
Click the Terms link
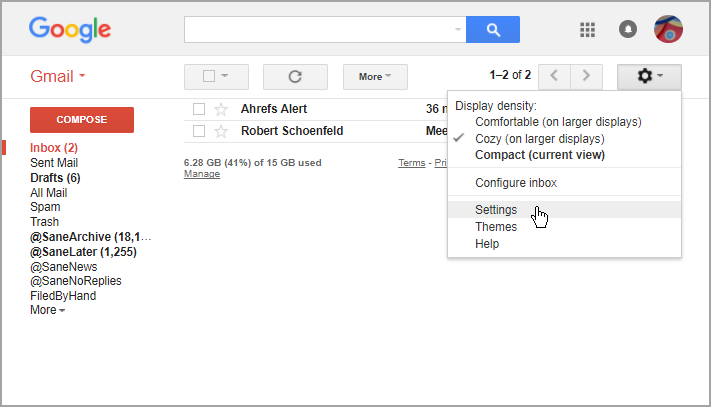click(x=412, y=163)
